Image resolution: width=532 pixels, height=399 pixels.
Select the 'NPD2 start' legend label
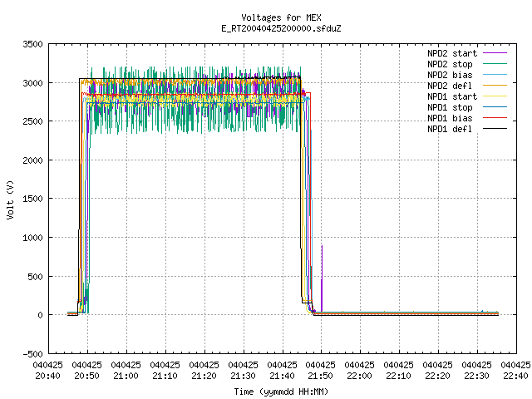tap(452, 53)
